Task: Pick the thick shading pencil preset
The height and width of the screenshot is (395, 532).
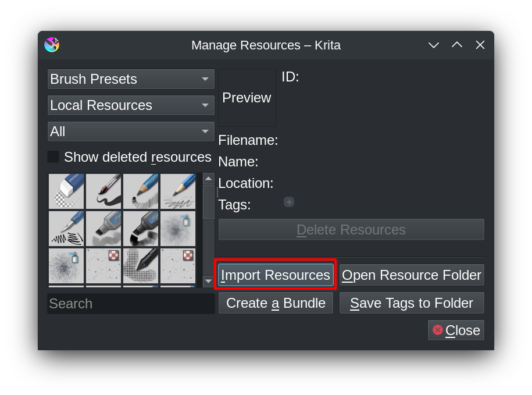Action: click(x=141, y=191)
